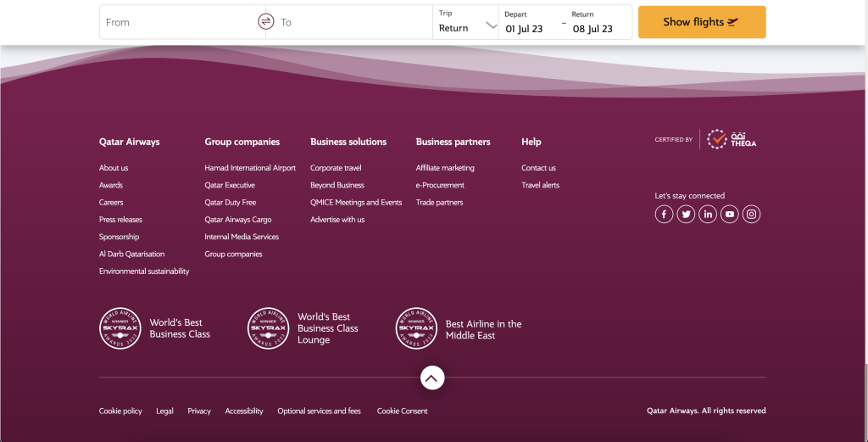
Task: Open QMICE Meetings and Events link
Action: pos(356,202)
